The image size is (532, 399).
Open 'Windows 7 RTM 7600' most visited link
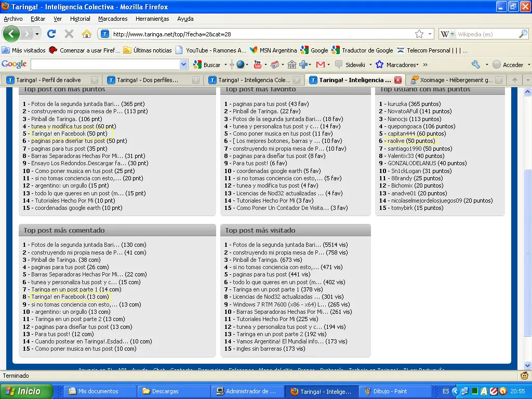click(291, 304)
